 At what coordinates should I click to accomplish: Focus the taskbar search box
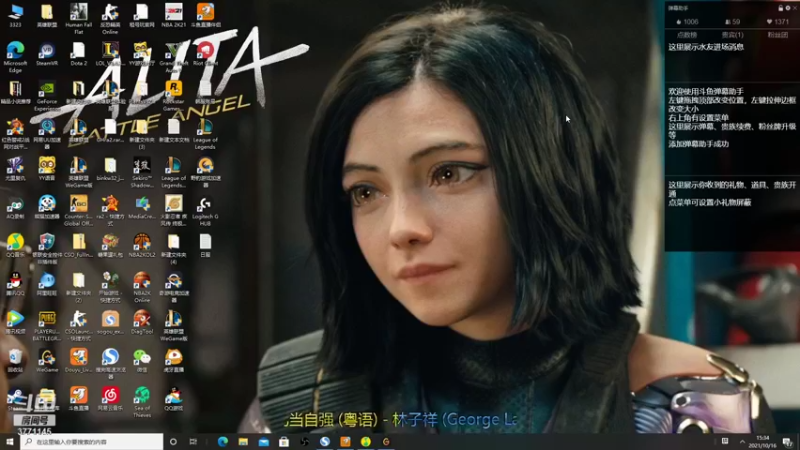[x=92, y=441]
